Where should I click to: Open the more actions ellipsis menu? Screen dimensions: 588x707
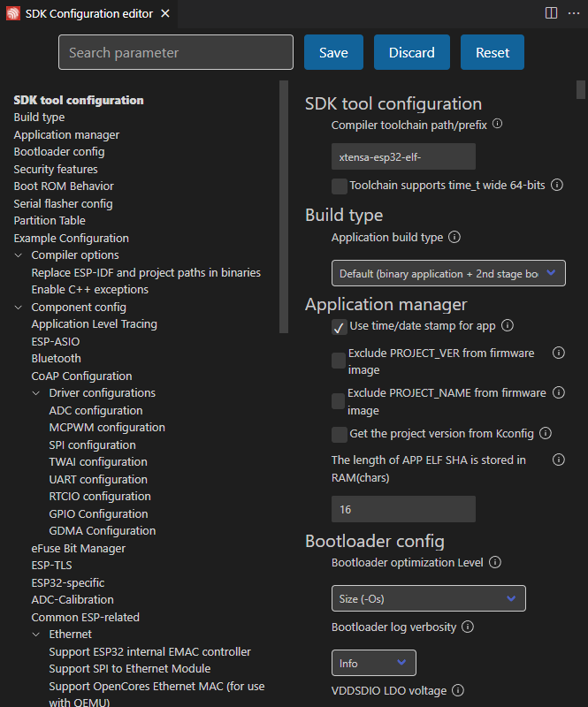pyautogui.click(x=574, y=13)
